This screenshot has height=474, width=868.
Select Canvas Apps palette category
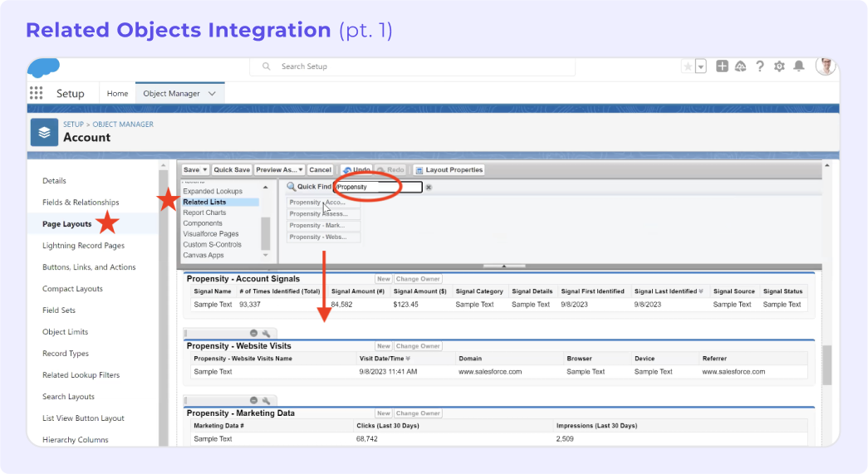coord(204,256)
